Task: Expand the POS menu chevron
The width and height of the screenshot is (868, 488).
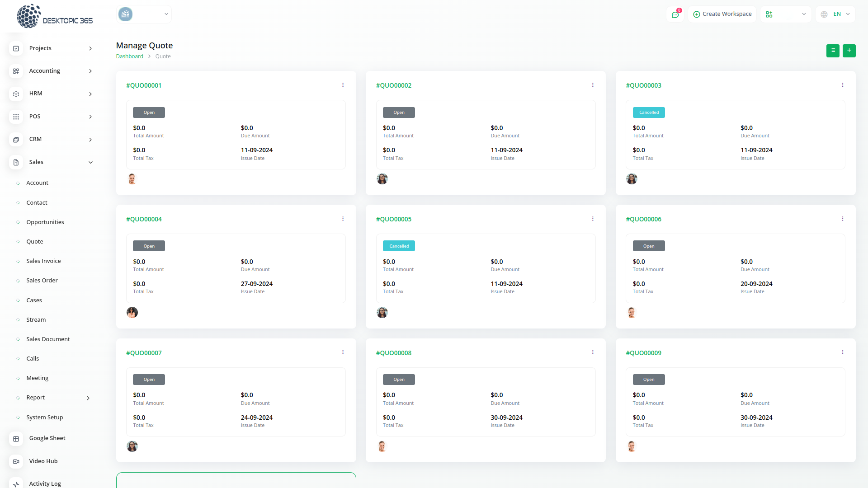Action: pos(90,117)
